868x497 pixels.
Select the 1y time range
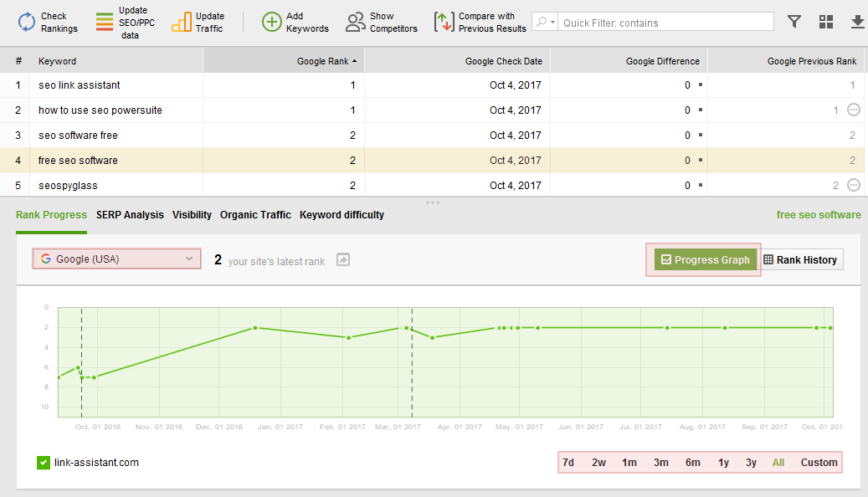[723, 463]
